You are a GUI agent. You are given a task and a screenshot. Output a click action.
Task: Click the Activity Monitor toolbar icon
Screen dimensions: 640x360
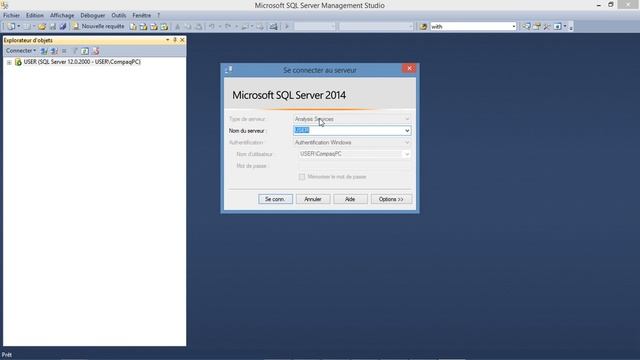click(273, 27)
